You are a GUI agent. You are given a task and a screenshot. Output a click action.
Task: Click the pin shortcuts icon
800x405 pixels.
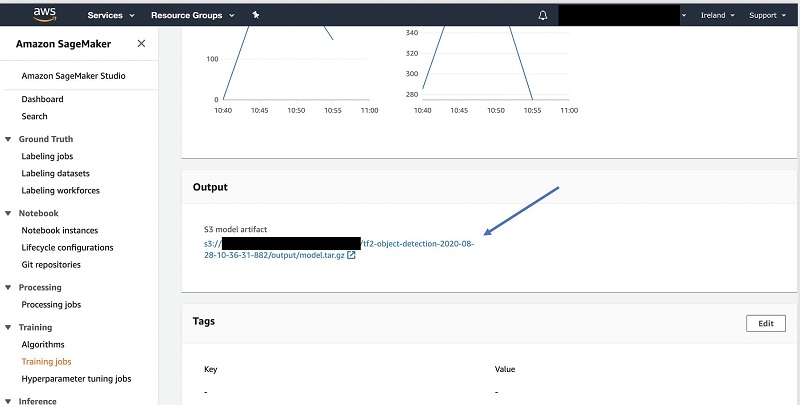[256, 15]
